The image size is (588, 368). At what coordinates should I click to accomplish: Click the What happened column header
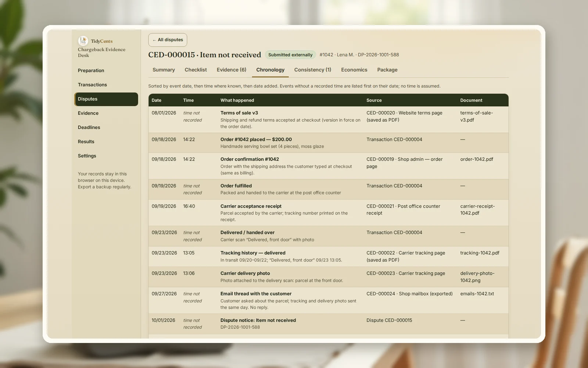point(237,100)
